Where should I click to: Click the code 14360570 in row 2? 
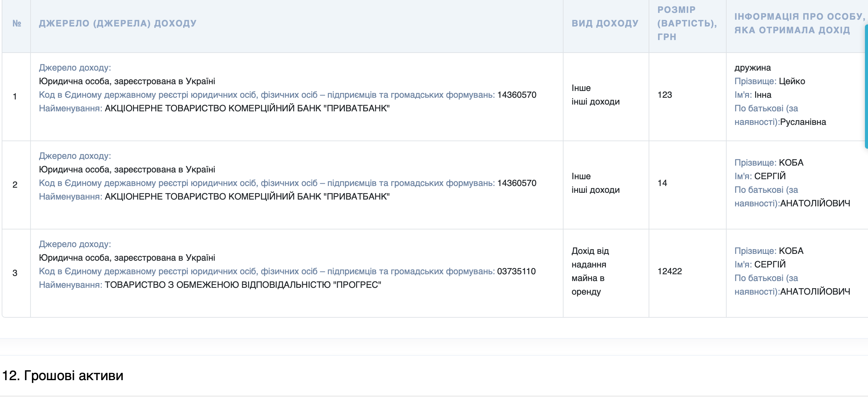tap(516, 183)
